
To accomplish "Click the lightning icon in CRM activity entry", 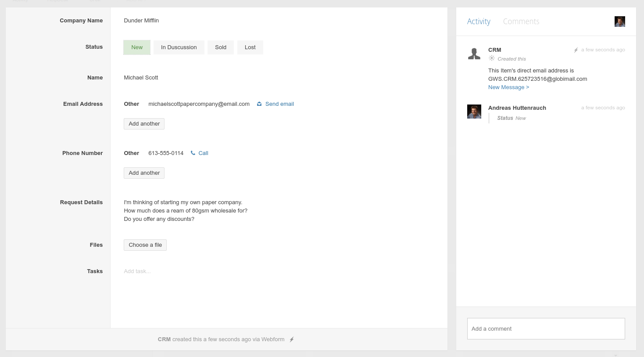I will click(x=576, y=50).
